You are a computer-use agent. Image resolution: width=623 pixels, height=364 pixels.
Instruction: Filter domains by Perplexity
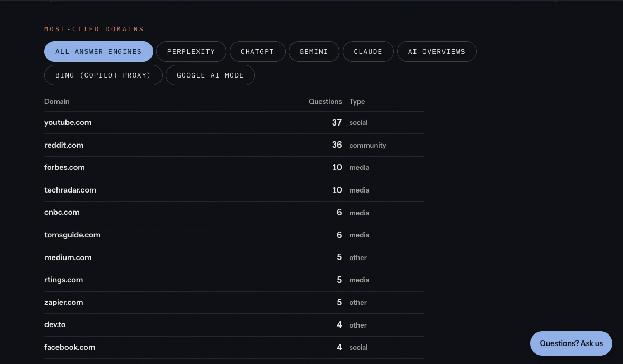[x=191, y=52]
